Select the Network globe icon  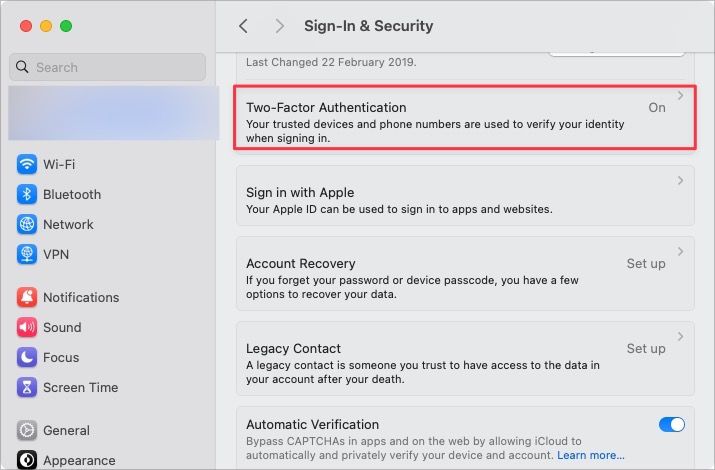point(27,225)
